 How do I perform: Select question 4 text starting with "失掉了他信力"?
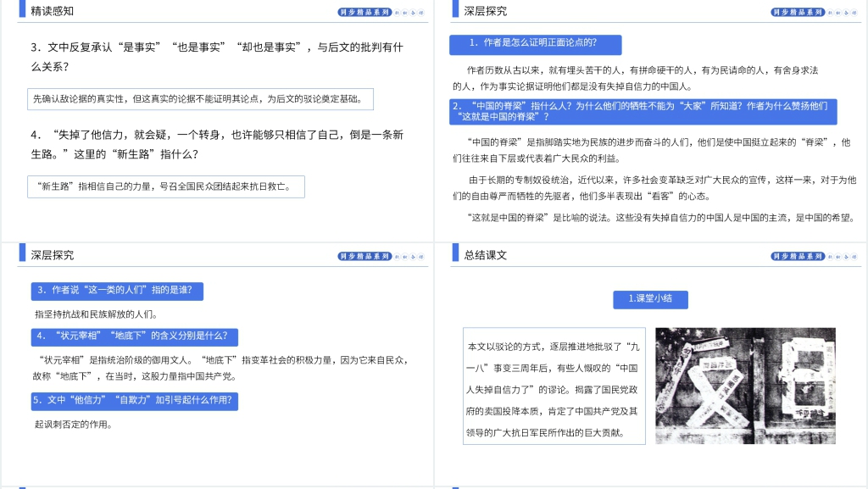[x=217, y=144]
